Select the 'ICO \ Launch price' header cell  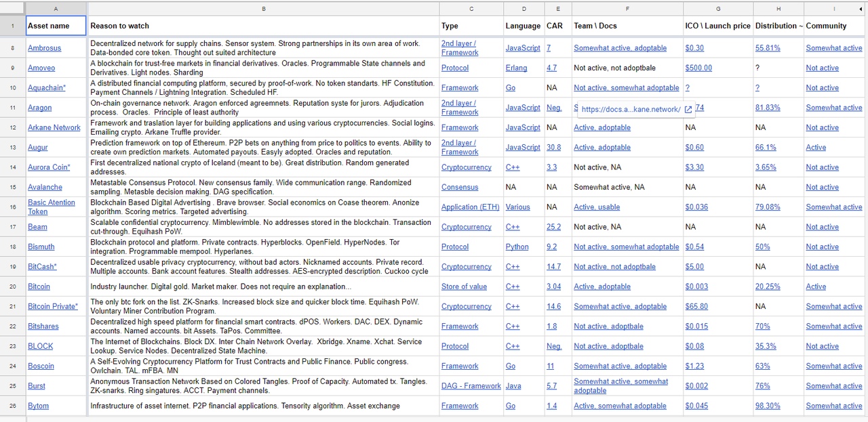(718, 26)
